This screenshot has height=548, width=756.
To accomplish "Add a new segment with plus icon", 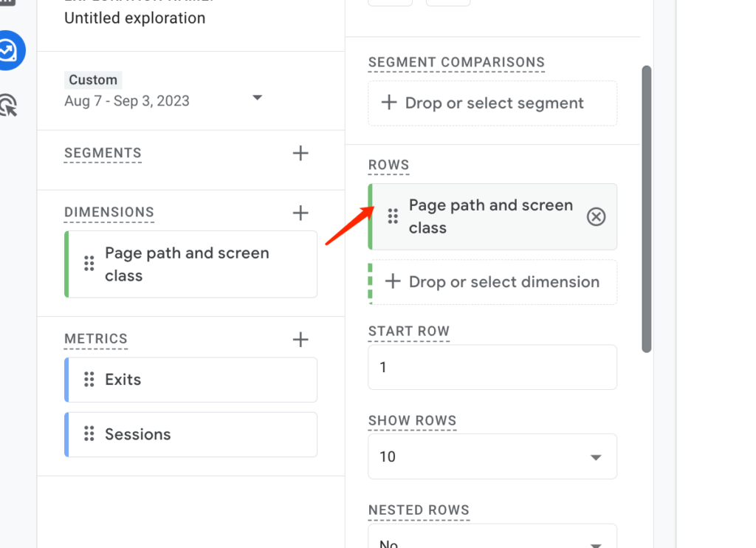I will coord(300,153).
